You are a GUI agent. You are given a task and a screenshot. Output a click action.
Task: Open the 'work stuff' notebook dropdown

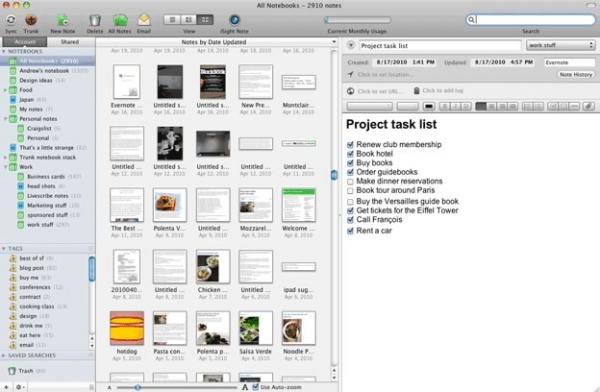pos(561,45)
